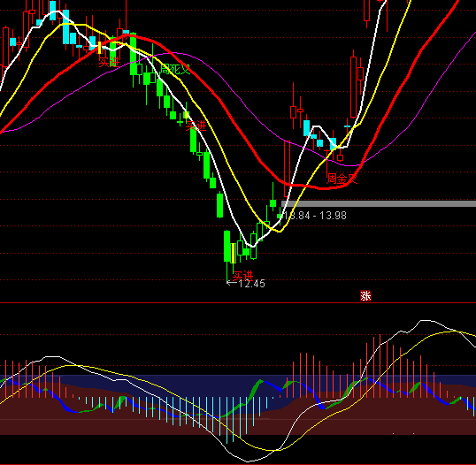The image size is (476, 465).
Task: Click the 13.84 - 13.98 gap price label
Action: click(315, 216)
